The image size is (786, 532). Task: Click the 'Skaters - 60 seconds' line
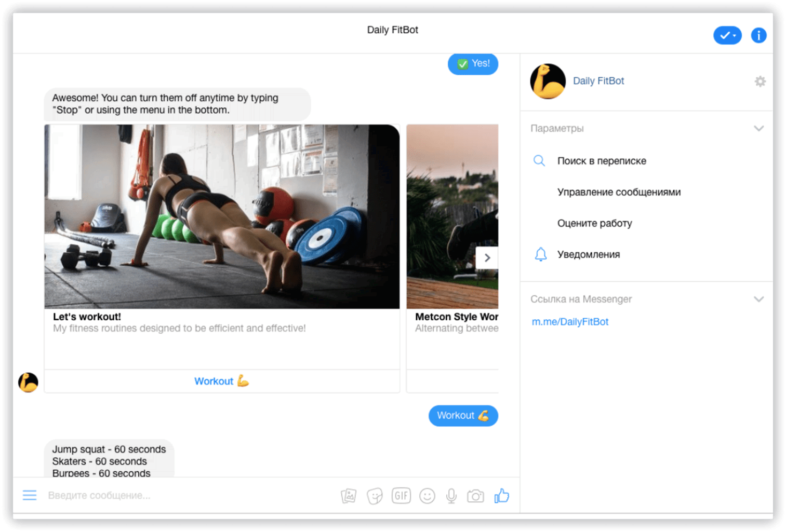(x=99, y=461)
